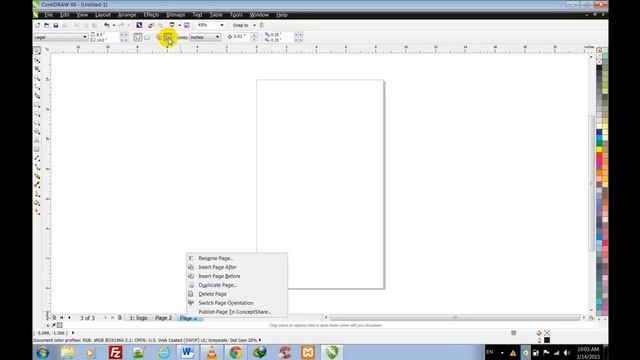Image resolution: width=640 pixels, height=360 pixels.
Task: Choose Duplicate Page from context menu
Action: 237,285
